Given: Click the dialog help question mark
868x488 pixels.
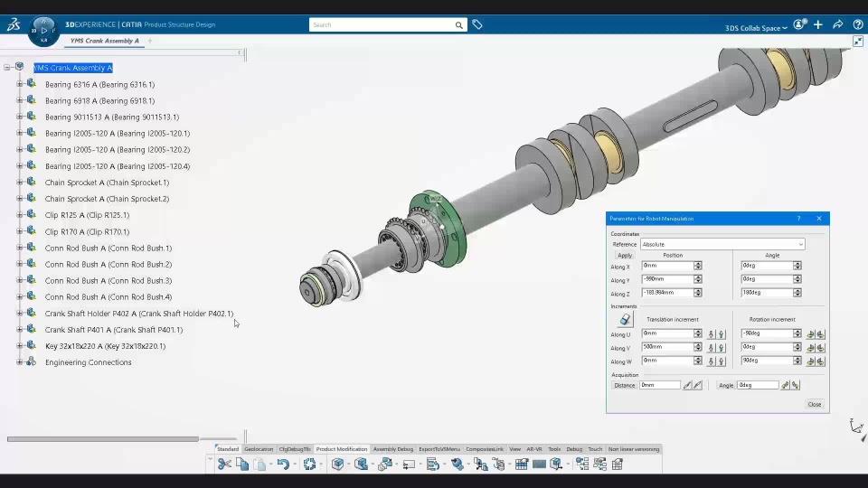Looking at the screenshot, I should coord(798,219).
